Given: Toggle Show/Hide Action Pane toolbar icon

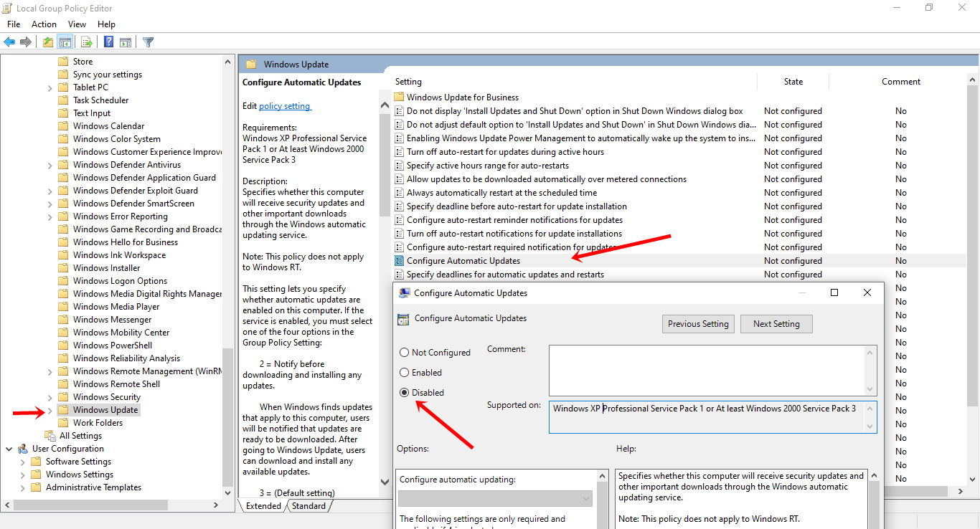Looking at the screenshot, I should click(125, 42).
